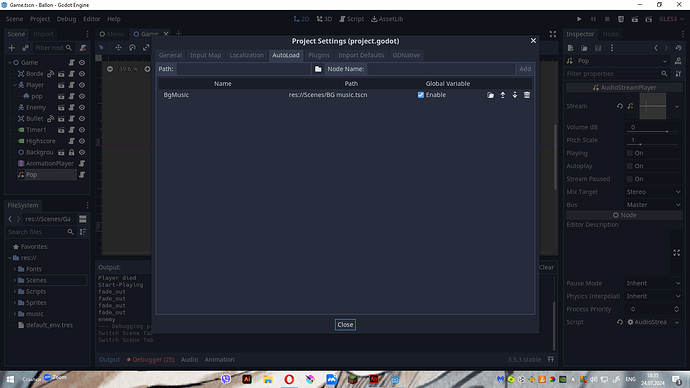Open script attached to Game node
690x388 pixels.
[x=71, y=62]
